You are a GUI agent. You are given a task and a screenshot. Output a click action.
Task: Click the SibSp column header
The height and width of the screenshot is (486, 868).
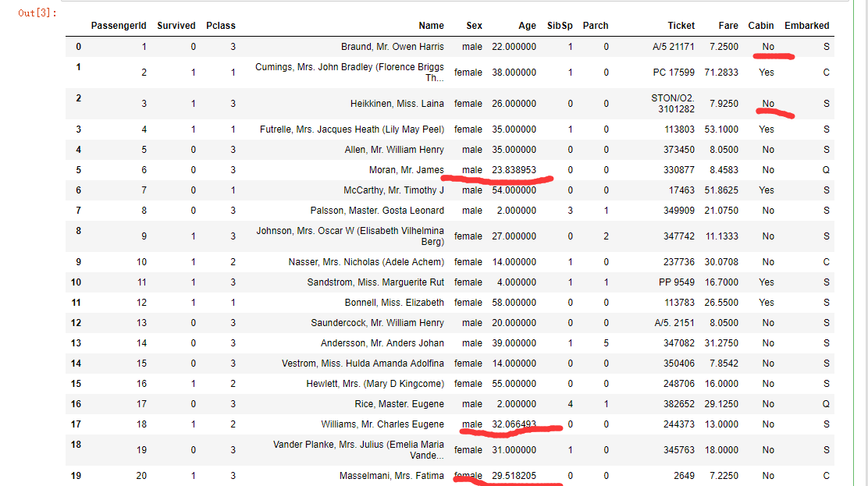pyautogui.click(x=560, y=26)
